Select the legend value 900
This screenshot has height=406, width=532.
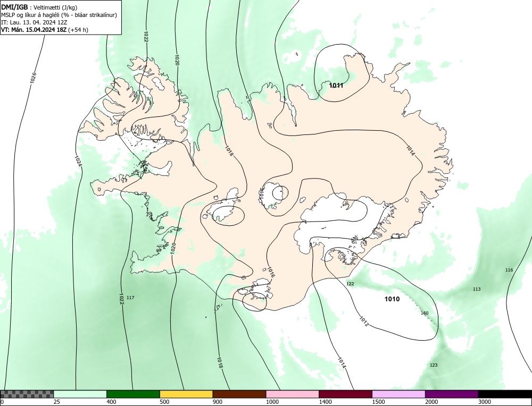pos(217,402)
